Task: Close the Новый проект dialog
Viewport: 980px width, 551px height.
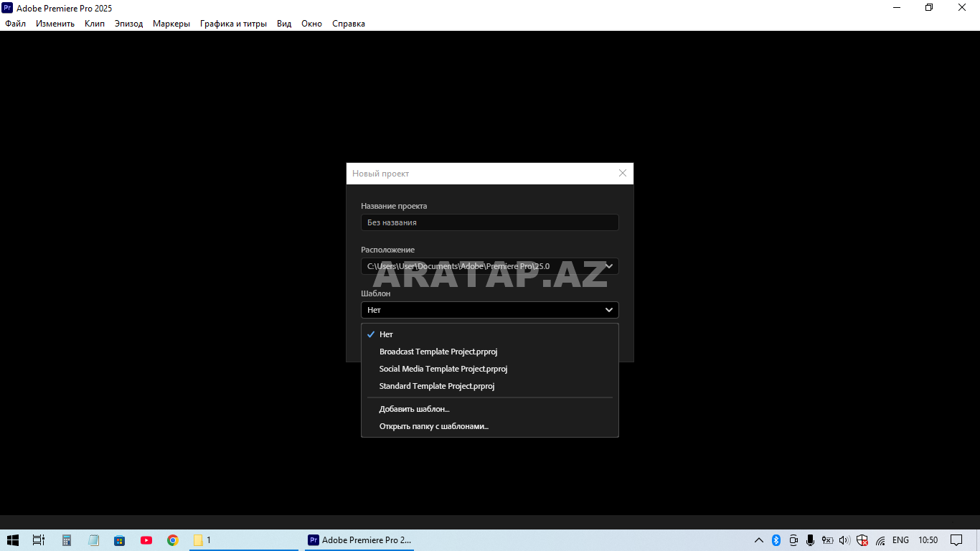Action: [x=623, y=173]
